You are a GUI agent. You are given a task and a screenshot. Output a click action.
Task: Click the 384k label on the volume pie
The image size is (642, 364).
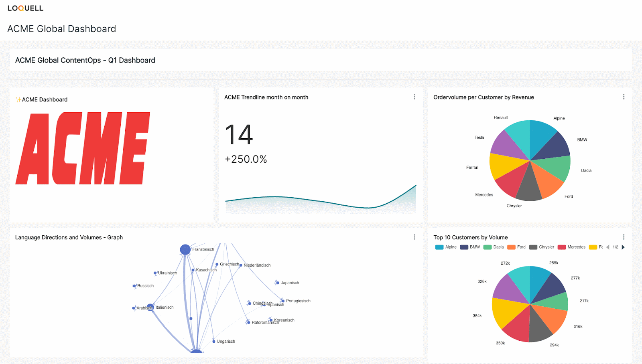tap(477, 316)
